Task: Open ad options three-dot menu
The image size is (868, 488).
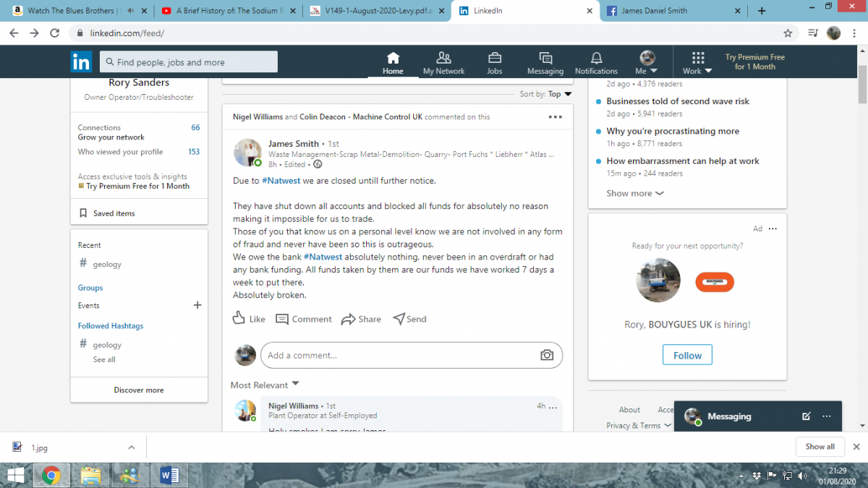Action: coord(773,228)
